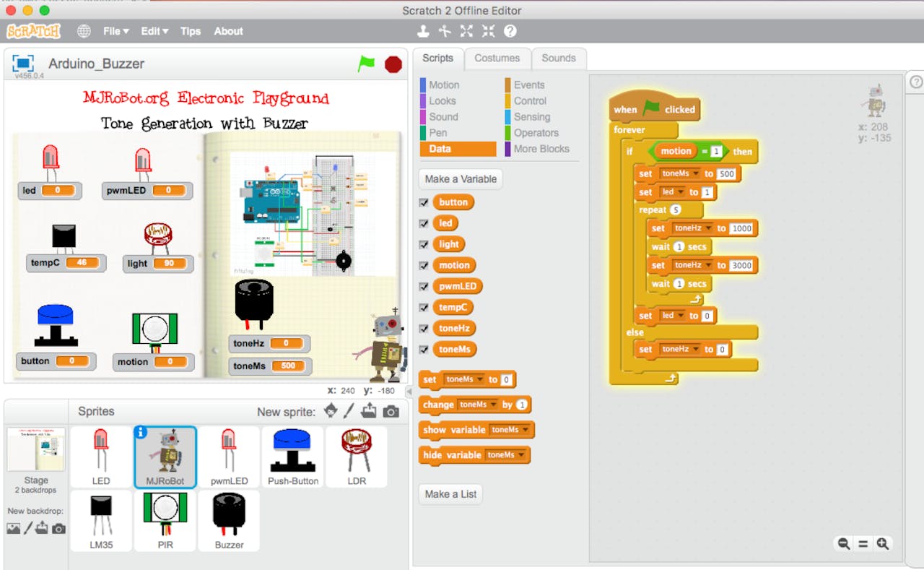924x570 pixels.
Task: Select the Buzzer sprite thumbnail
Action: point(229,520)
